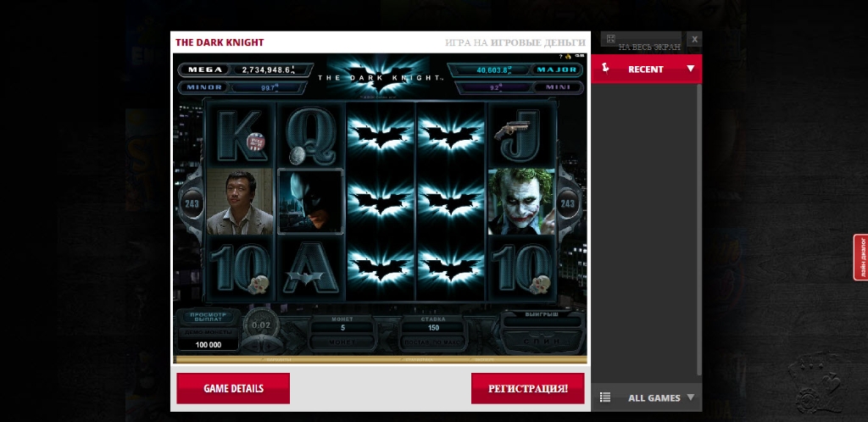Click the MEGA jackpot label

pos(205,69)
